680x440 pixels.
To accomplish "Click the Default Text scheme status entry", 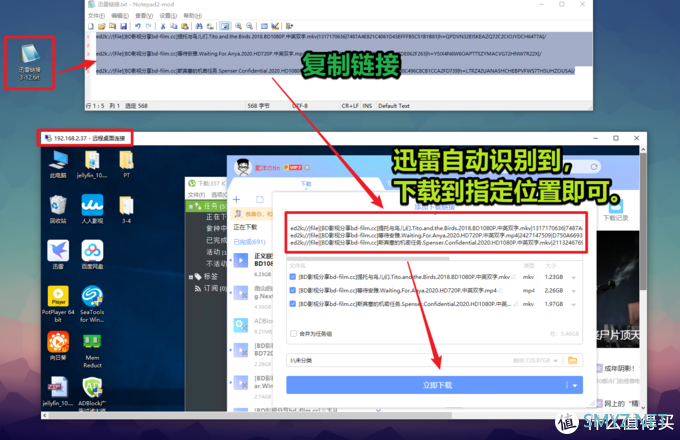I will click(x=394, y=106).
